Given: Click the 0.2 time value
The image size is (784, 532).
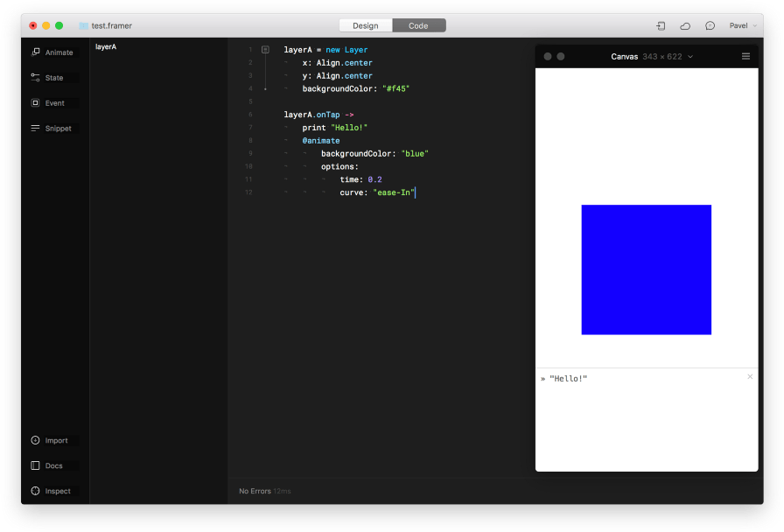Looking at the screenshot, I should click(x=375, y=179).
